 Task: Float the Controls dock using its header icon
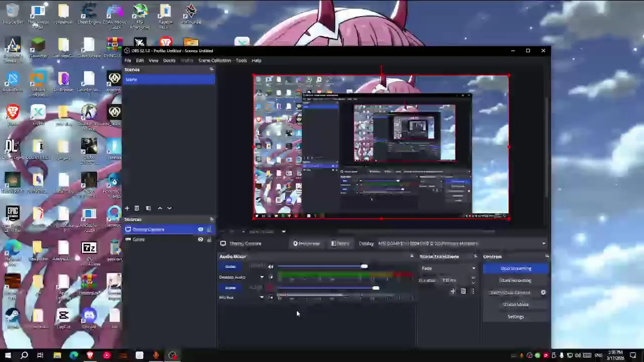(x=547, y=256)
